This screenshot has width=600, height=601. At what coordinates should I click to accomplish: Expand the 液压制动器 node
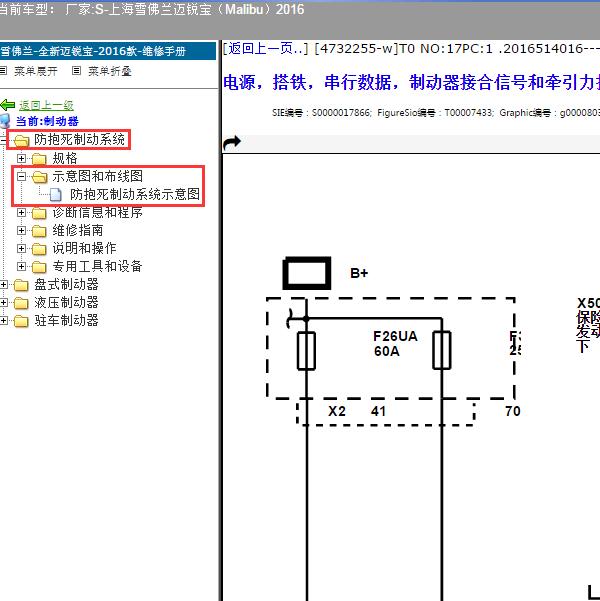click(x=3, y=302)
